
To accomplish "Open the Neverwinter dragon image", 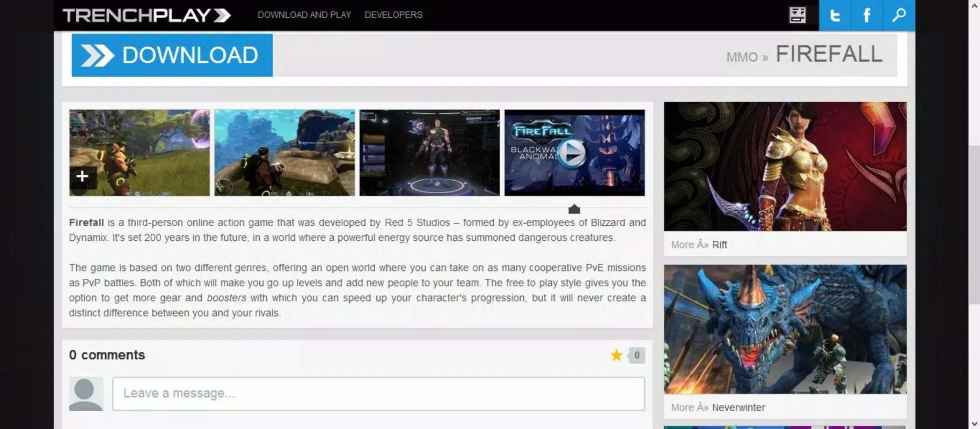I will [785, 329].
